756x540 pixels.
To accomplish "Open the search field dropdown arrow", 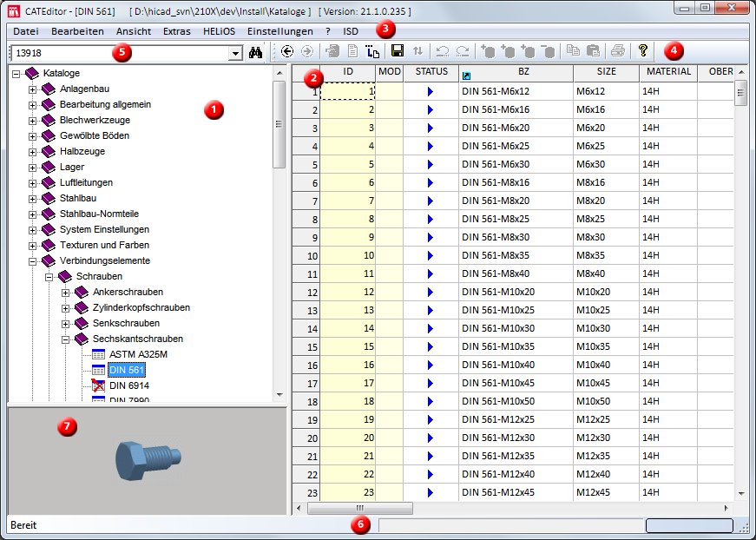I will coord(234,54).
